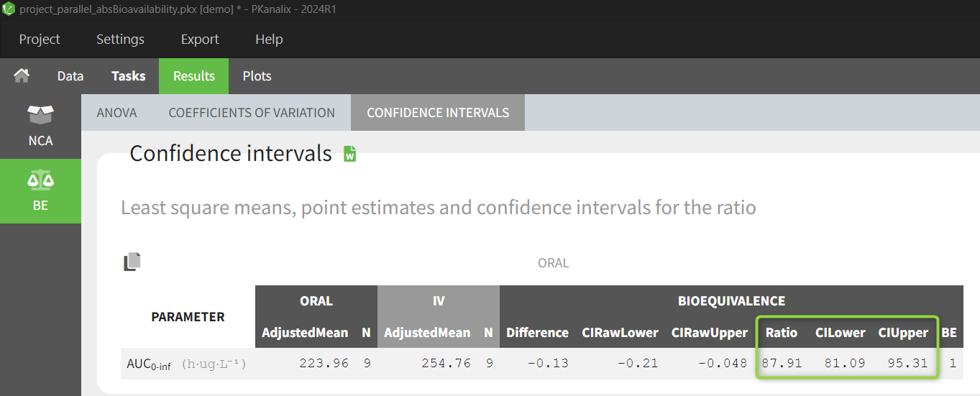Switch to the Plots tab

click(257, 76)
